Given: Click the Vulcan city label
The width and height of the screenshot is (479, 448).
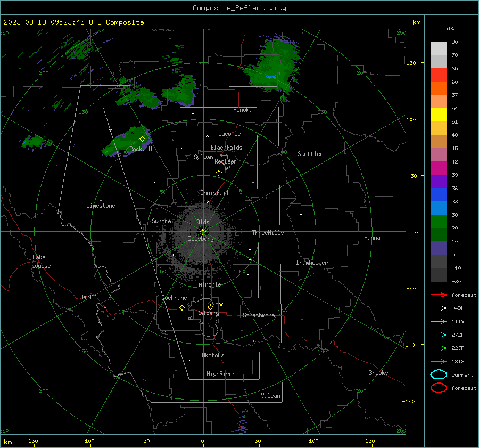Looking at the screenshot, I should click(x=271, y=396).
